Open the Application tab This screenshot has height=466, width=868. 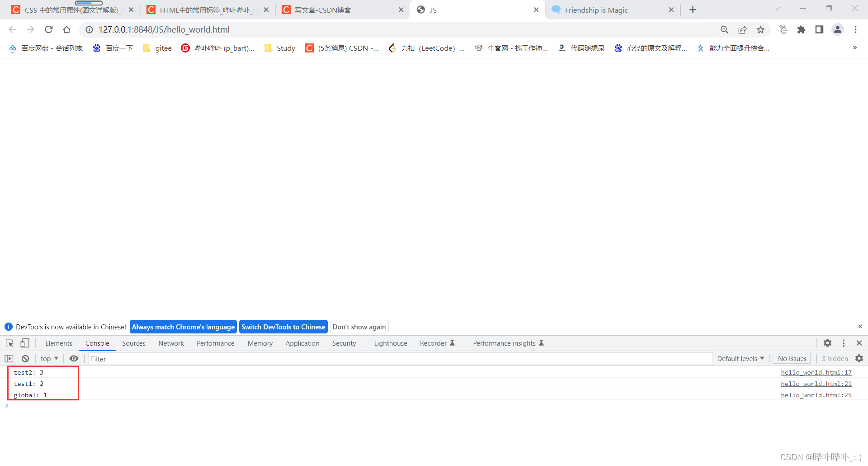pyautogui.click(x=302, y=343)
